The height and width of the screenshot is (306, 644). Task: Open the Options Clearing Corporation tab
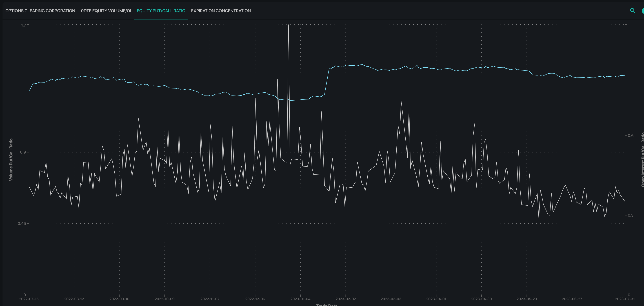pyautogui.click(x=40, y=11)
